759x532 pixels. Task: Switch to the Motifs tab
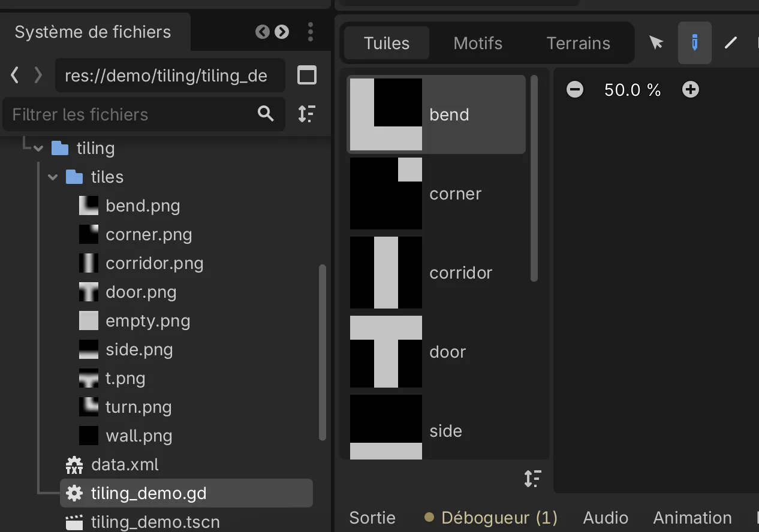click(x=478, y=43)
